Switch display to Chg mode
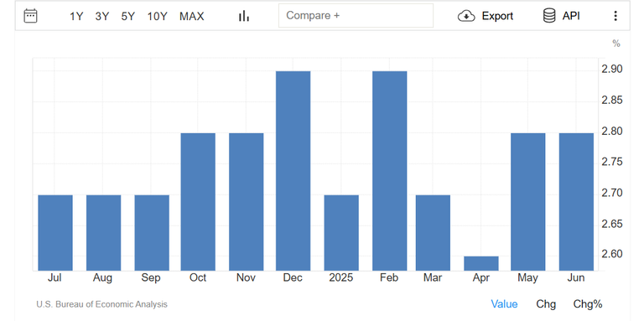This screenshot has height=321, width=644. pyautogui.click(x=546, y=304)
